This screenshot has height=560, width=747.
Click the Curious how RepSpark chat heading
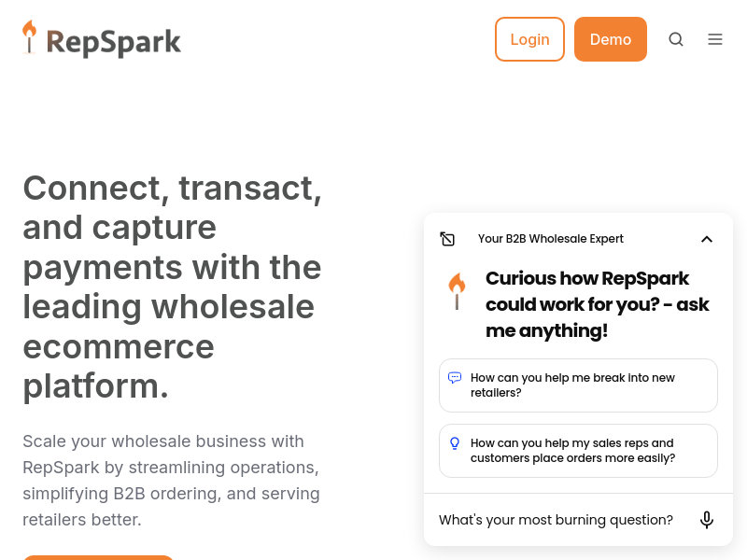point(598,304)
